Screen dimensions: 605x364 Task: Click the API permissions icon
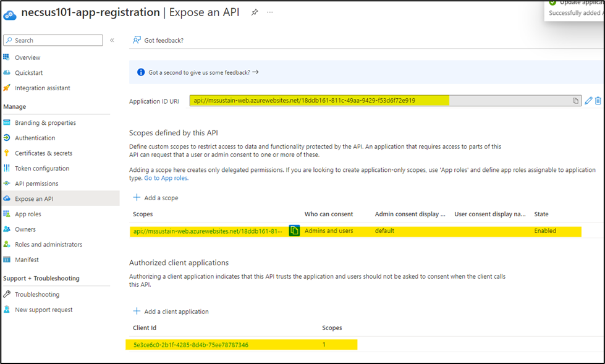tap(7, 184)
